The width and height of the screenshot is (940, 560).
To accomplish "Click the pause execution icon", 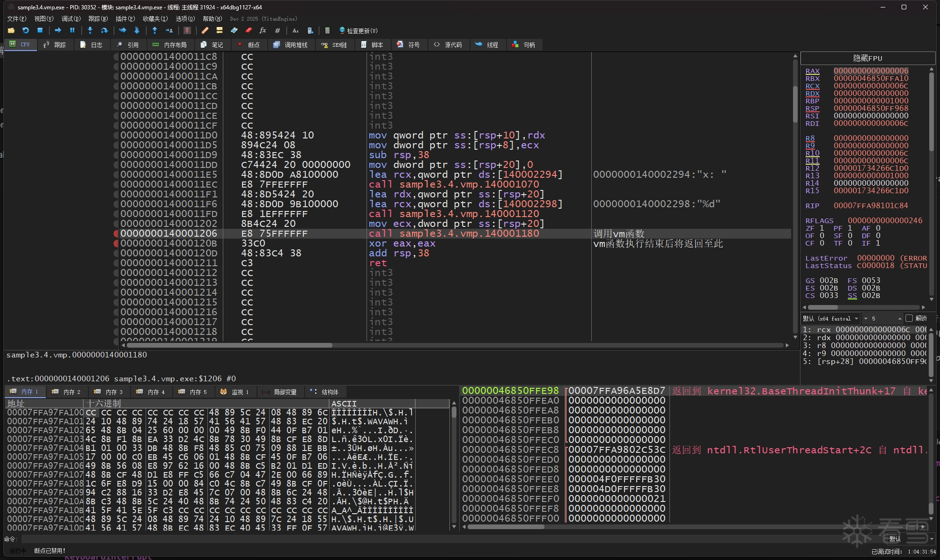I will 72,30.
